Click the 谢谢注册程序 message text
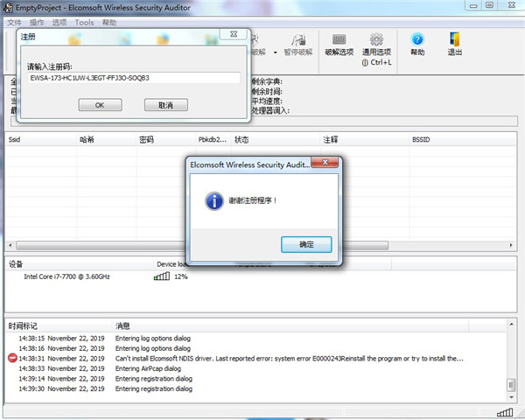This screenshot has width=525, height=420. pyautogui.click(x=253, y=200)
